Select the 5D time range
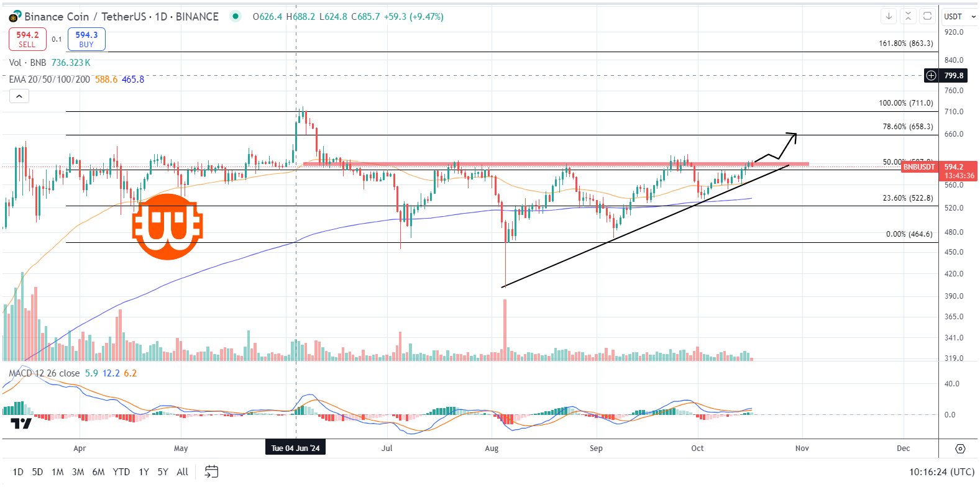The image size is (980, 487). pos(37,472)
